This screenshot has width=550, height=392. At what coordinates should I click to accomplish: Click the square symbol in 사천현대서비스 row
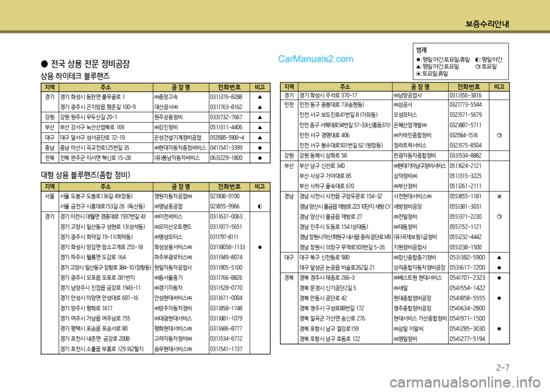(x=500, y=197)
